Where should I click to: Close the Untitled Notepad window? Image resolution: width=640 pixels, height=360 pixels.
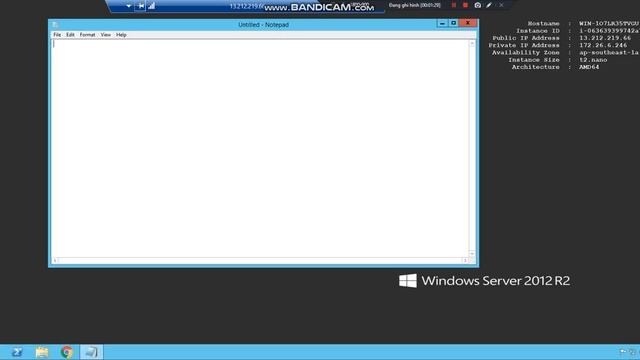[468, 23]
